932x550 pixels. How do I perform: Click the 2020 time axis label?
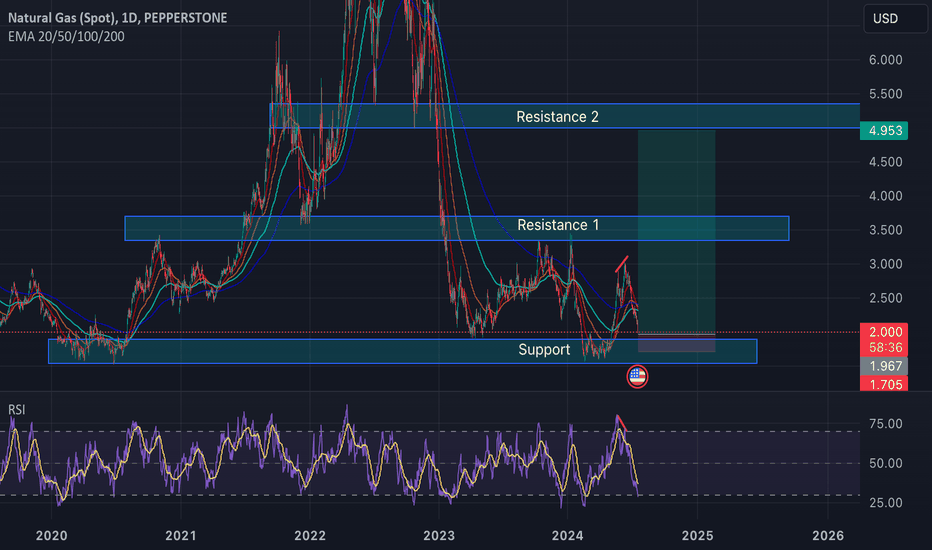[x=52, y=536]
